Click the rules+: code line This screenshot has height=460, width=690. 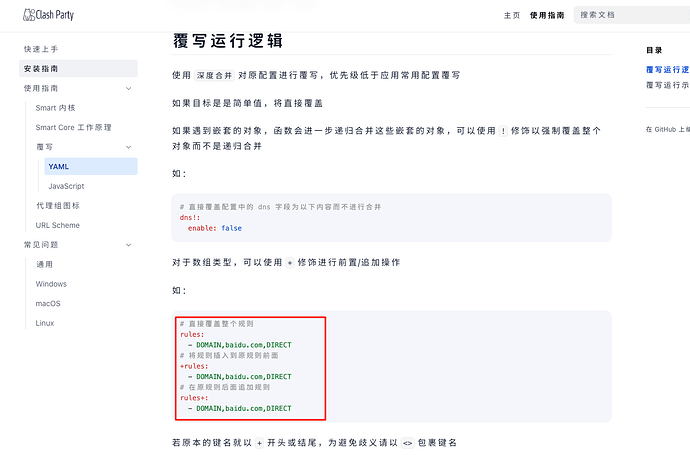click(x=194, y=398)
